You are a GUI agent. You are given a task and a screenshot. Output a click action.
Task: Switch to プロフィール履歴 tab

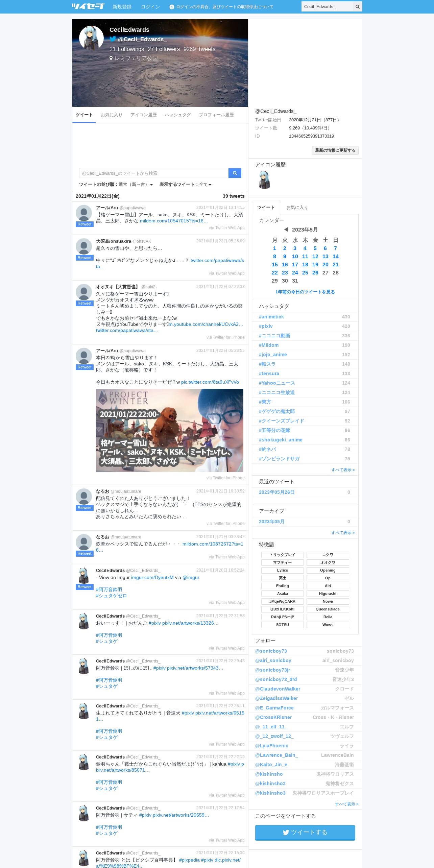click(x=216, y=115)
